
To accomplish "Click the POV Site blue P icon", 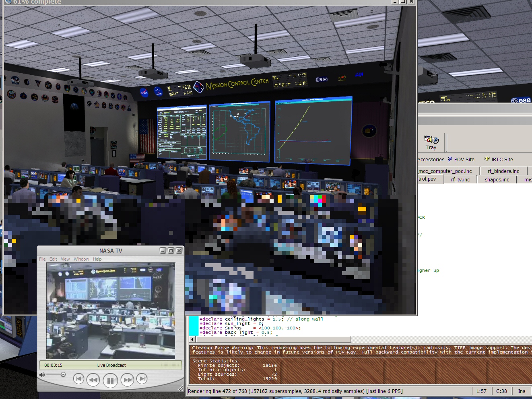I will 450,159.
